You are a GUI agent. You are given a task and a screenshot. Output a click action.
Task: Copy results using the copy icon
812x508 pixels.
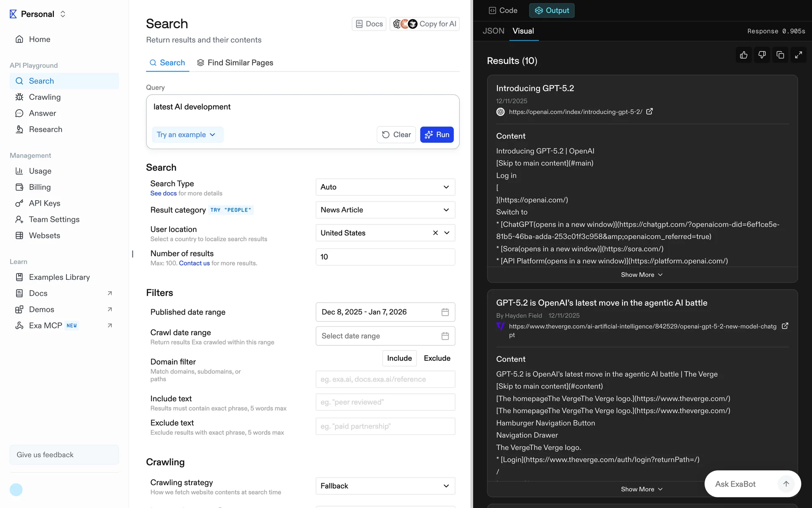tap(780, 55)
